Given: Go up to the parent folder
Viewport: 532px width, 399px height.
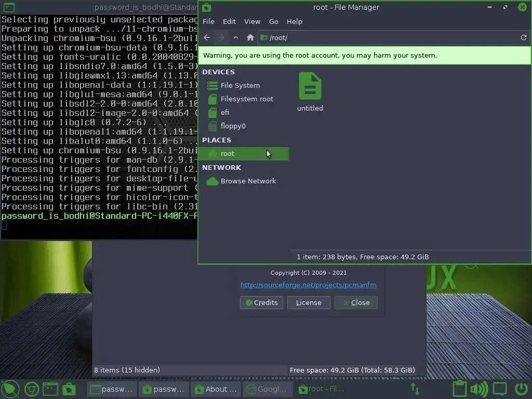Looking at the screenshot, I should [236, 37].
